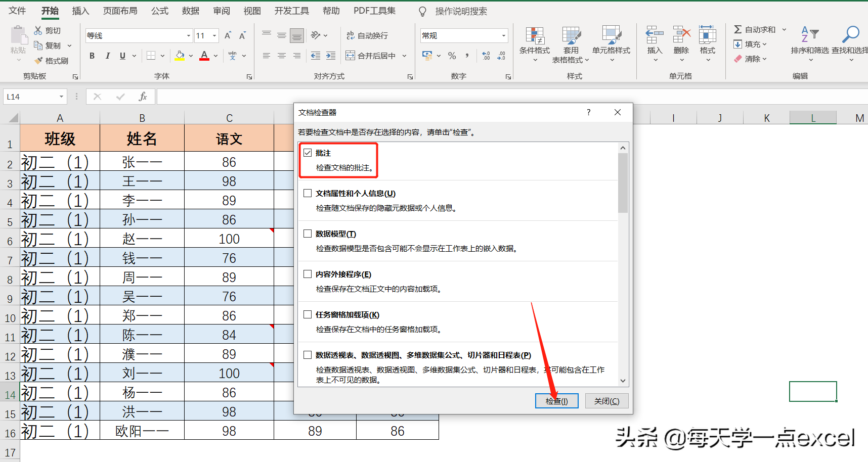Image resolution: width=868 pixels, height=462 pixels.
Task: Check the 任务窗格加载项 checkbox
Action: (x=308, y=314)
